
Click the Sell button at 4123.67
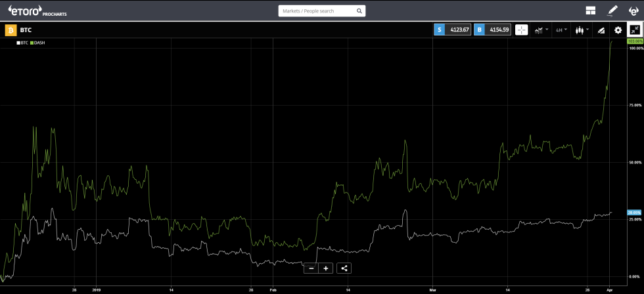[452, 30]
